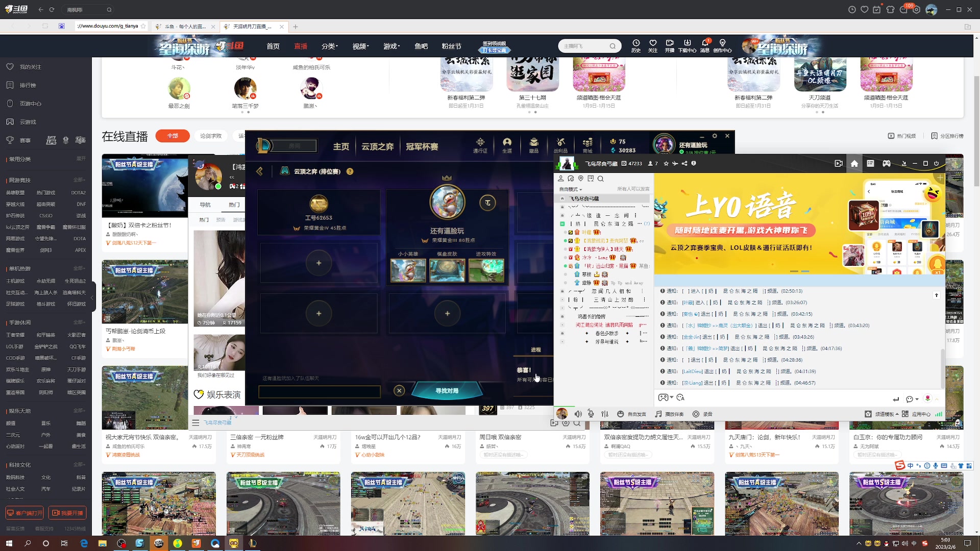Expand the 自由模式 dropdown
The image size is (980, 551).
tap(571, 189)
